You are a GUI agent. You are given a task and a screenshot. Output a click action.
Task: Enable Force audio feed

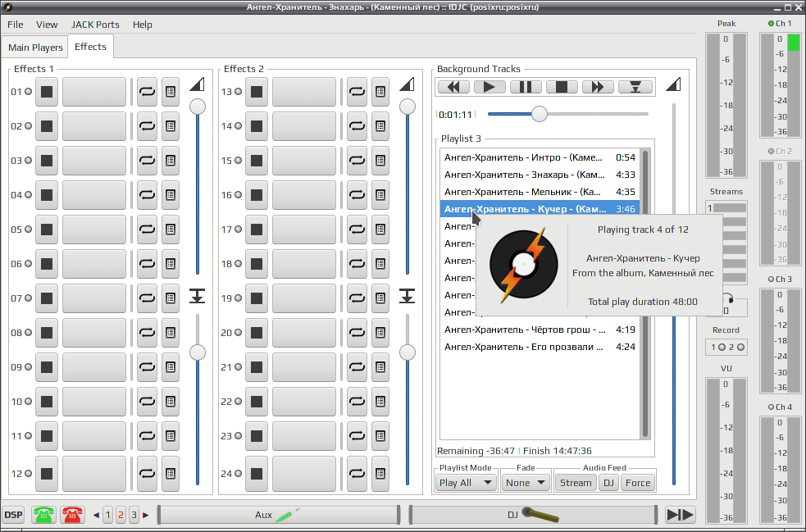point(638,483)
